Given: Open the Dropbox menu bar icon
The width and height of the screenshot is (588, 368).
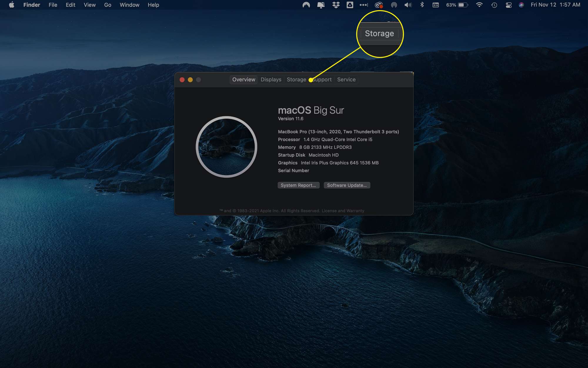Looking at the screenshot, I should pos(336,5).
